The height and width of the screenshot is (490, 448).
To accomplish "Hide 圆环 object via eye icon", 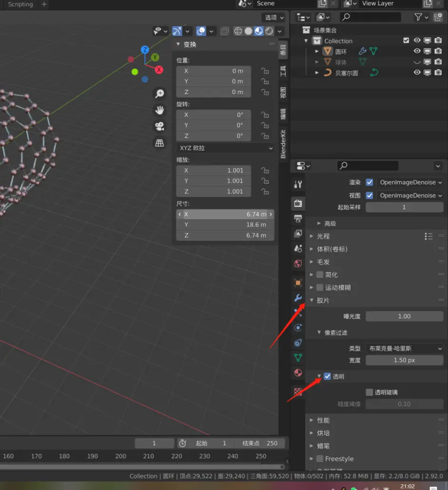I will (417, 51).
